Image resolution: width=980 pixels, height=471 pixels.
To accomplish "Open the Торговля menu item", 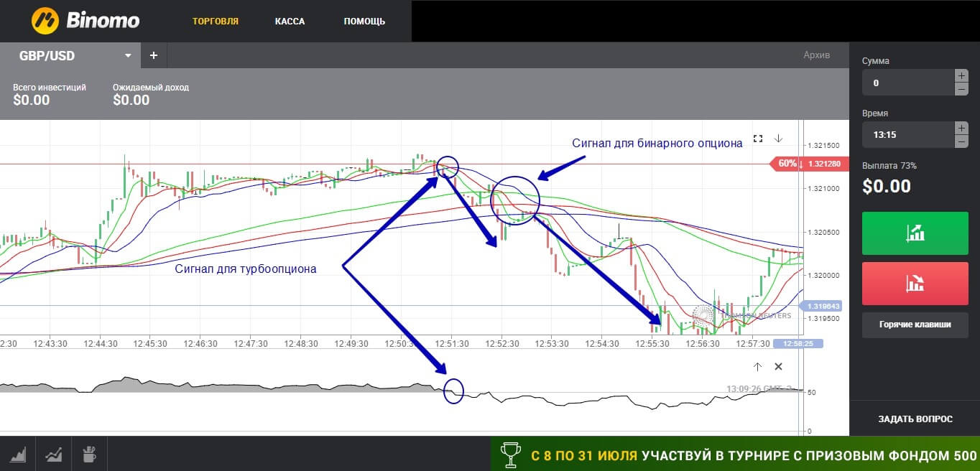I will point(216,21).
